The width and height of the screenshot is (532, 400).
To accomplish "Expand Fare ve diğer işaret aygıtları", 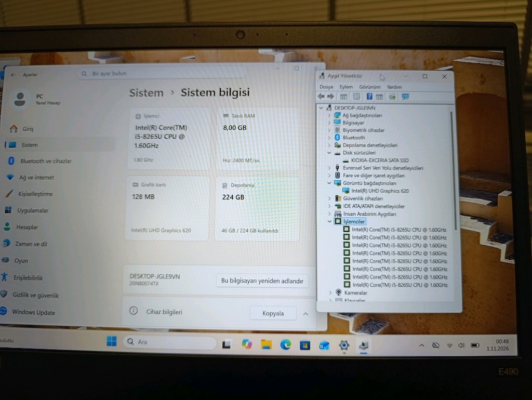I will pyautogui.click(x=329, y=176).
